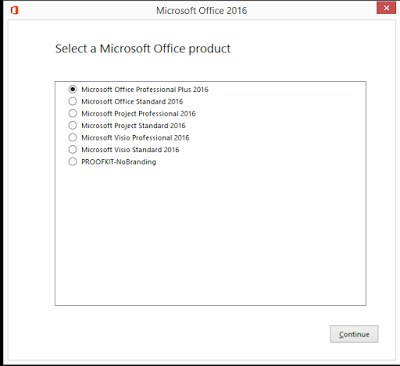Pick Microsoft Project Professional 2016 radio button
This screenshot has height=366, width=400.
[x=73, y=113]
